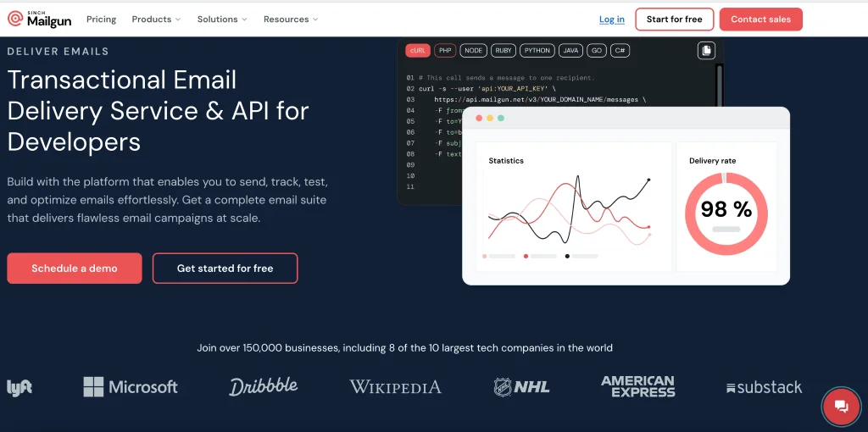Click the DELIVER EMAILS label
Image resolution: width=868 pixels, height=432 pixels.
58,52
